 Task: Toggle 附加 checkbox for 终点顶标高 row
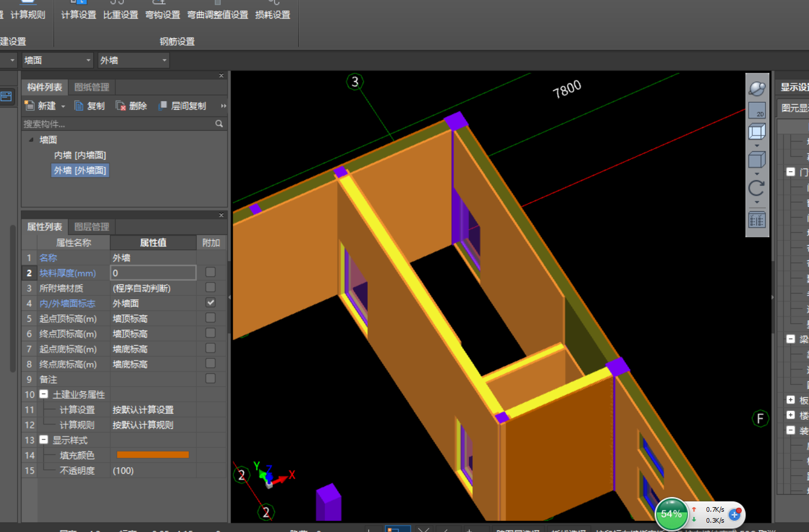point(210,333)
